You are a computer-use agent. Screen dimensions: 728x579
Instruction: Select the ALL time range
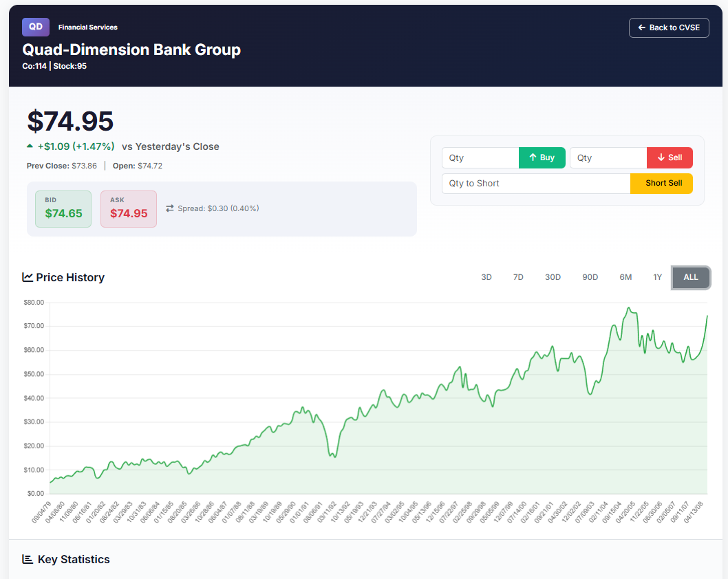(690, 277)
